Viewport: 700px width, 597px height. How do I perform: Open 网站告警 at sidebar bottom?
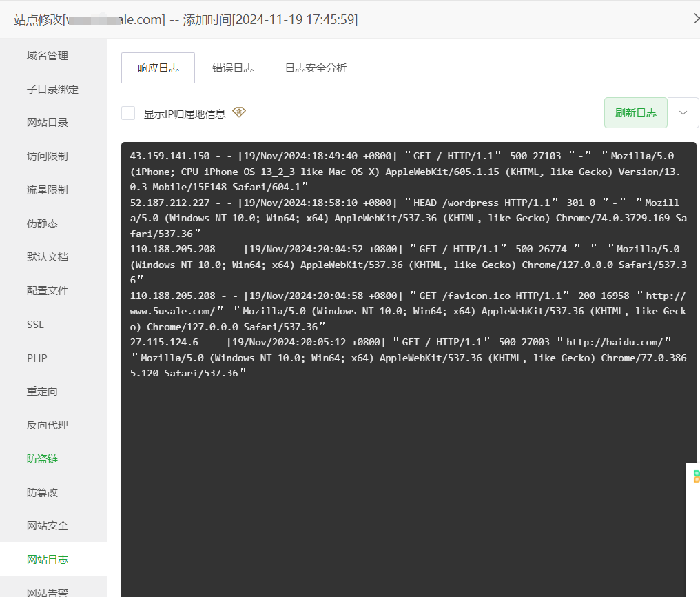tap(48, 592)
